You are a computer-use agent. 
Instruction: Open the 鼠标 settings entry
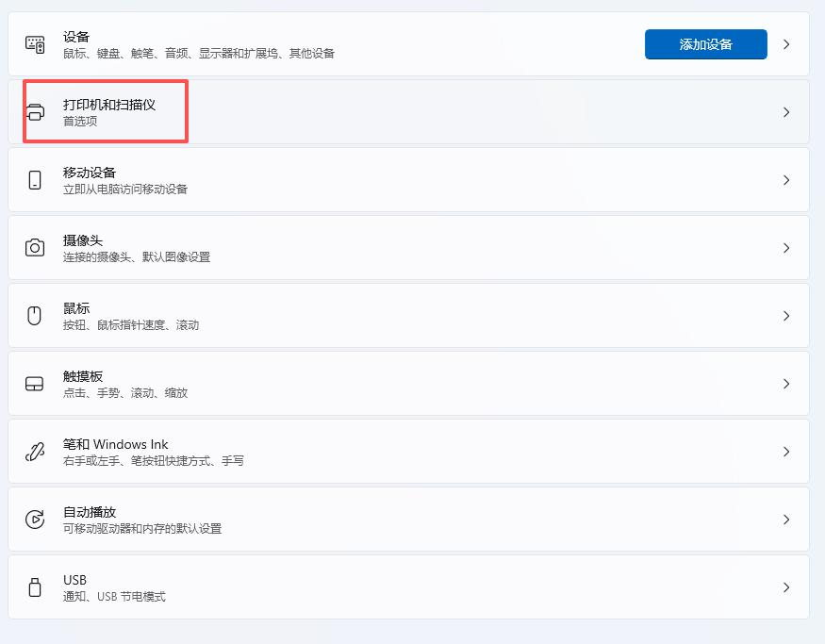[408, 316]
